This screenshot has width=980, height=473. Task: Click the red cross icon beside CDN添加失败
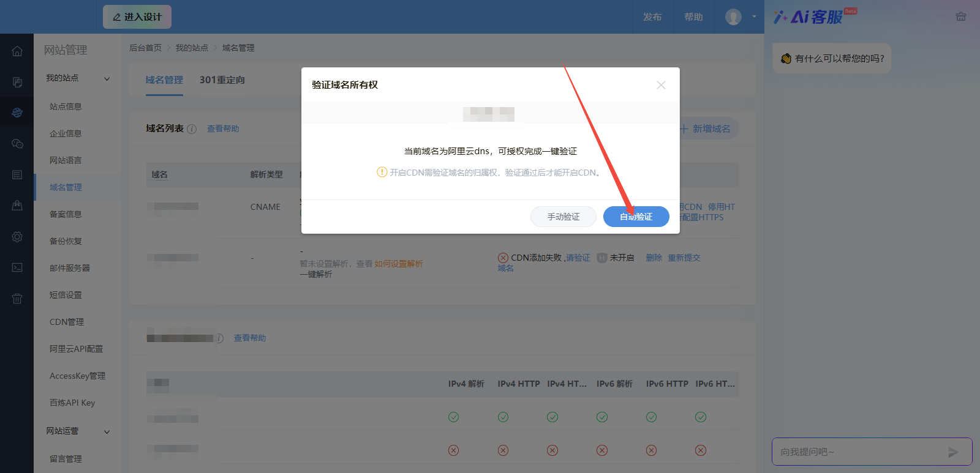tap(503, 258)
